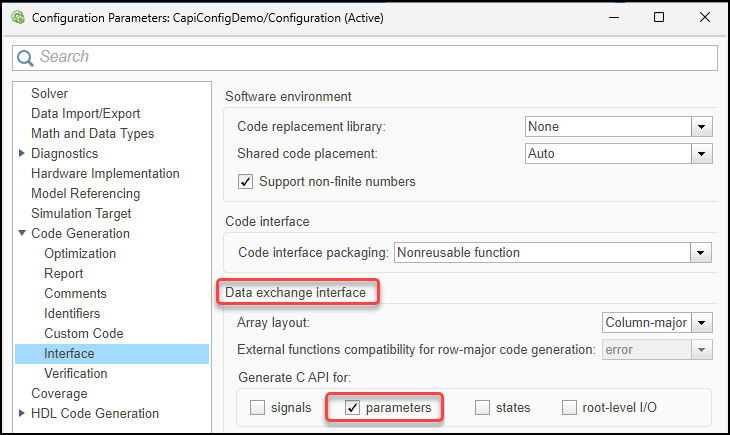Click the Search input field
730x435 pixels.
[370, 58]
